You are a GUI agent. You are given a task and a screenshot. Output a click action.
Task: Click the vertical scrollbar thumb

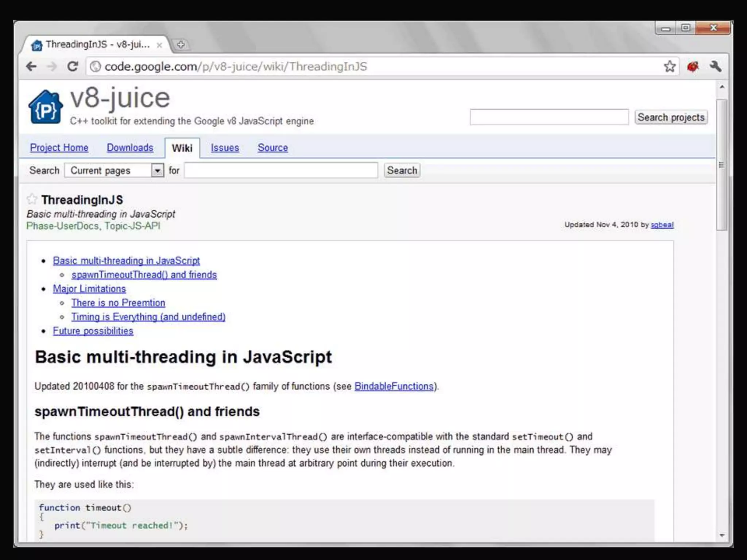coord(721,165)
